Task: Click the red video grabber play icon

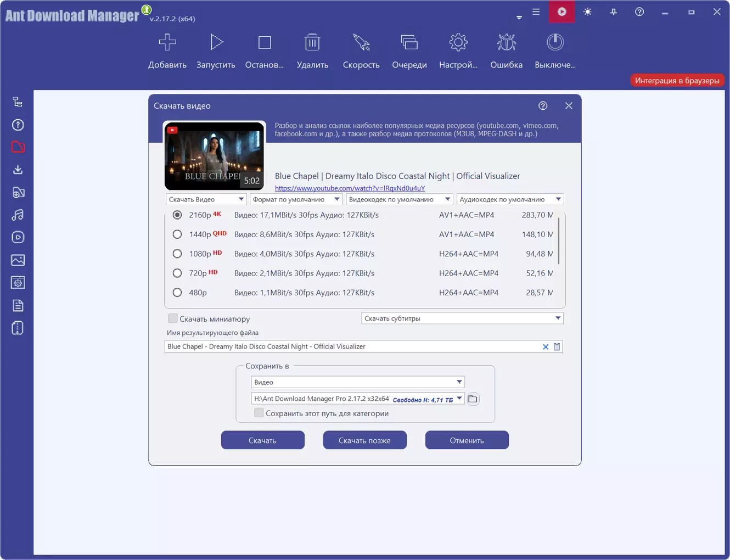Action: click(562, 12)
